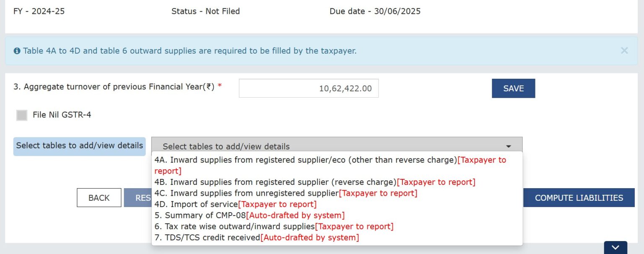The image size is (644, 254).
Task: Click the blue Select tables to add/view details label
Action: (79, 146)
